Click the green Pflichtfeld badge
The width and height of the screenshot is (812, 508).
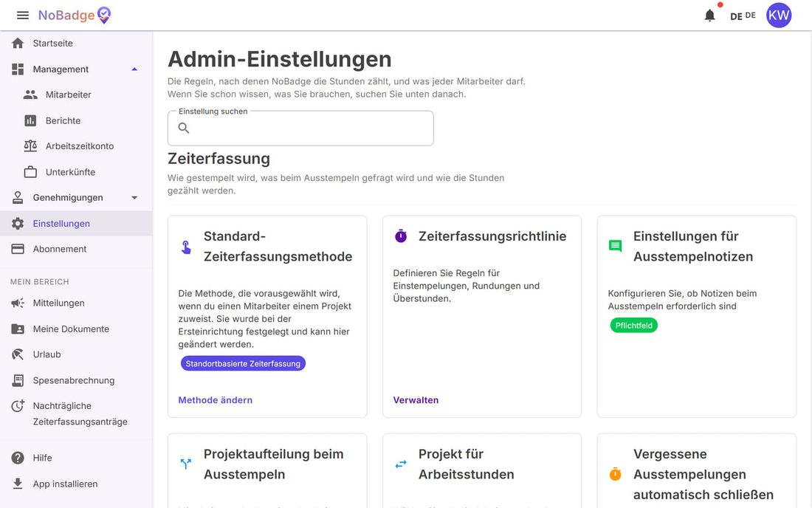click(634, 325)
